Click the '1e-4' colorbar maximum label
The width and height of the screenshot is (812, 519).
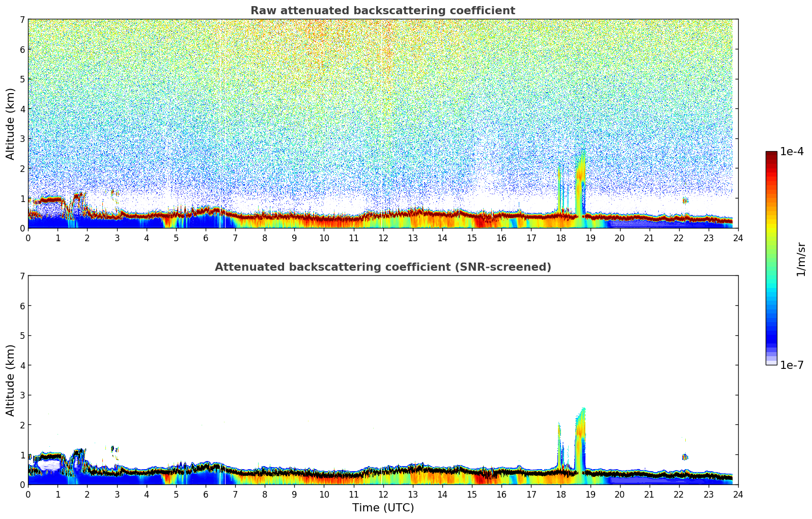point(792,152)
